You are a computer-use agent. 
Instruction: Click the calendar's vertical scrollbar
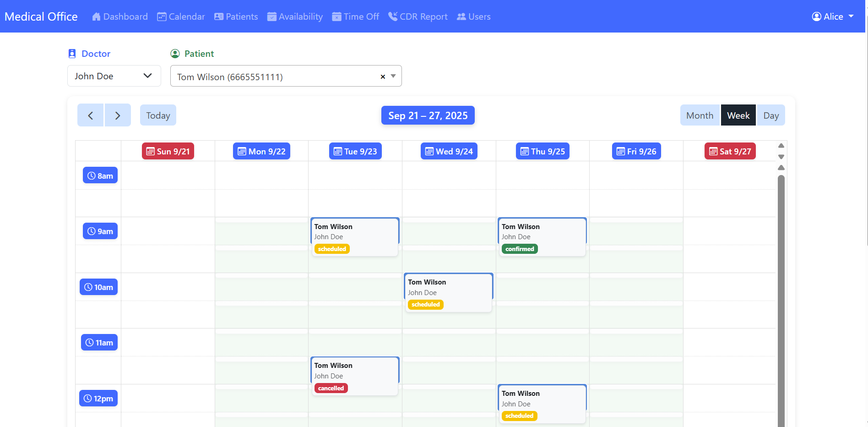point(781,298)
